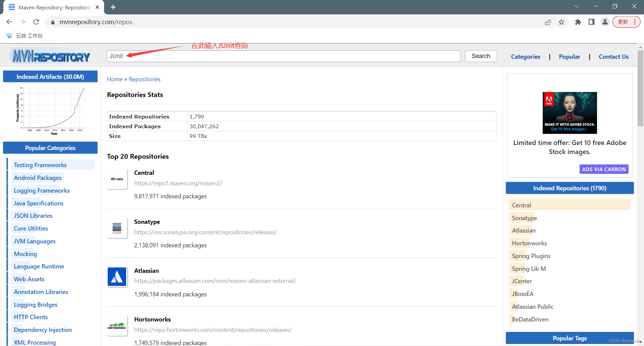The width and height of the screenshot is (644, 346).
Task: Click Indexed Artifacts (30.0M) header
Action: [x=50, y=77]
